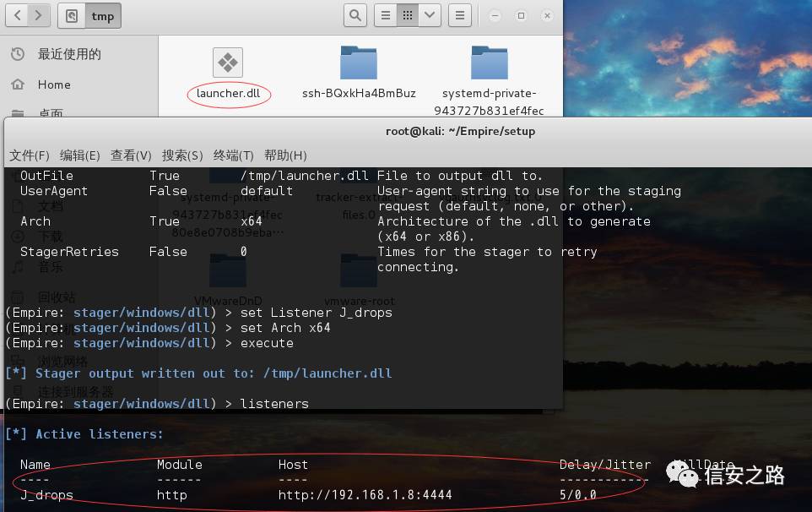
Task: Click the http://192.168.1.8:4444 host
Action: pos(365,495)
